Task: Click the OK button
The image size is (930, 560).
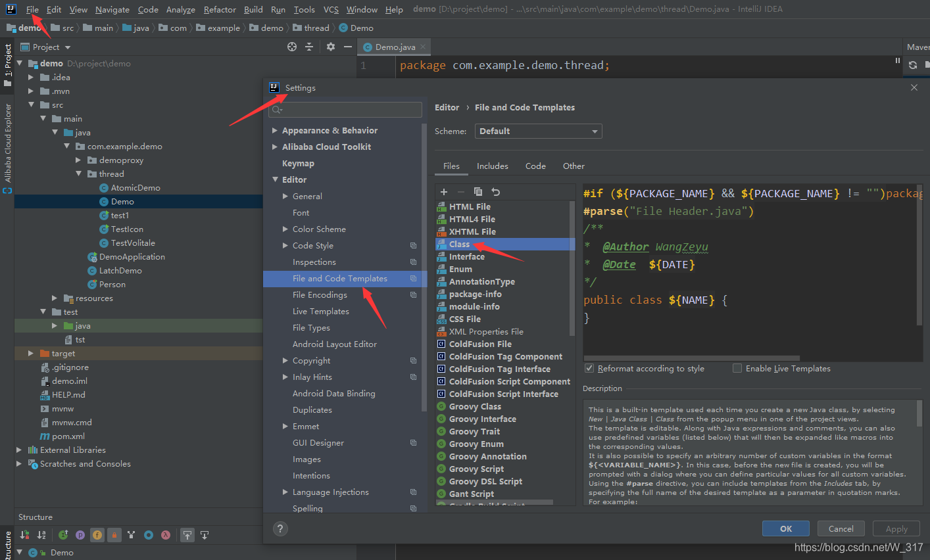Action: coord(786,528)
